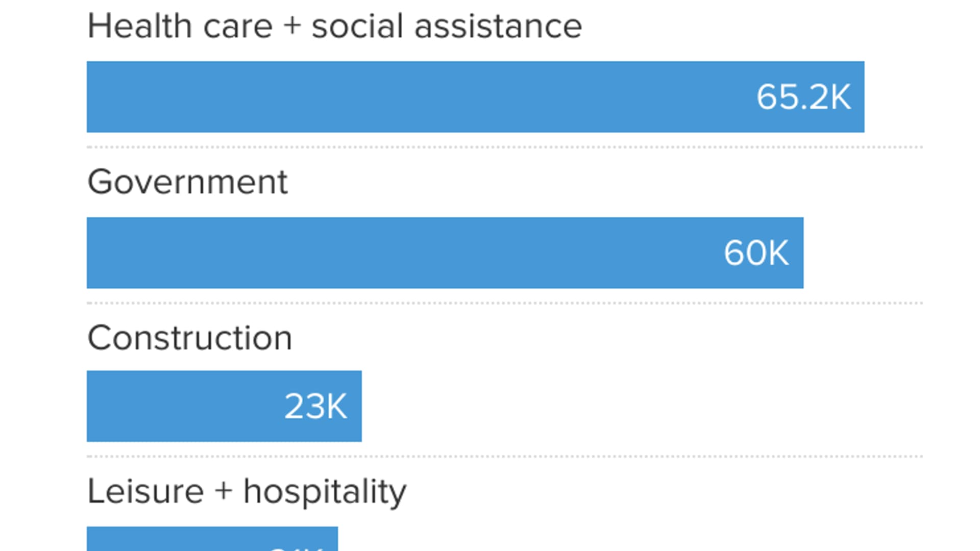Click the 60K value label
The image size is (980, 551).
pyautogui.click(x=756, y=253)
